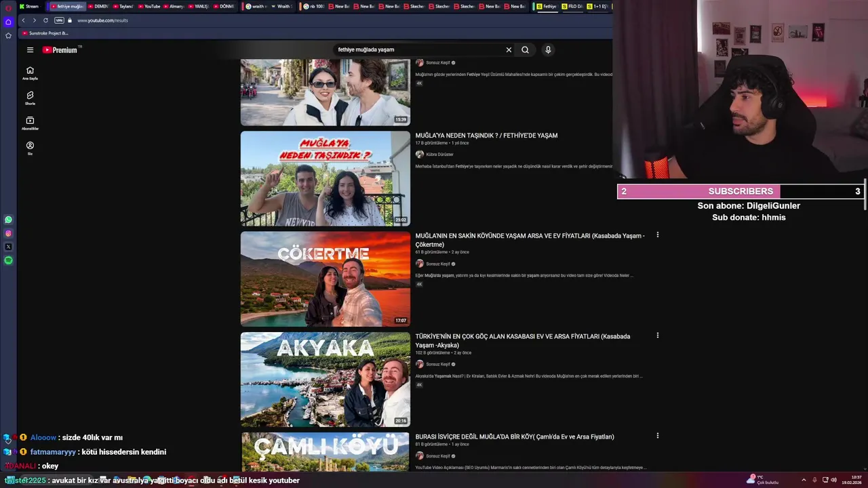The height and width of the screenshot is (488, 868).
Task: Open the Instagram icon in Opera sidebar
Action: (x=8, y=233)
